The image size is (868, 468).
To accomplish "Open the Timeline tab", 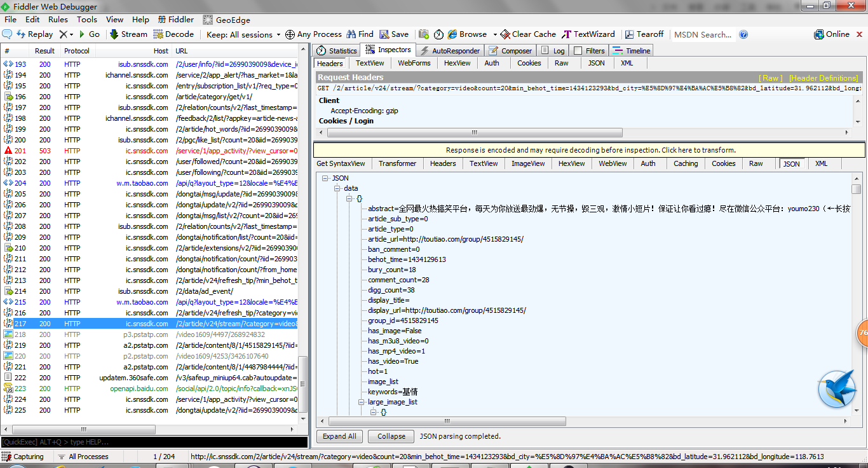I will pos(631,50).
